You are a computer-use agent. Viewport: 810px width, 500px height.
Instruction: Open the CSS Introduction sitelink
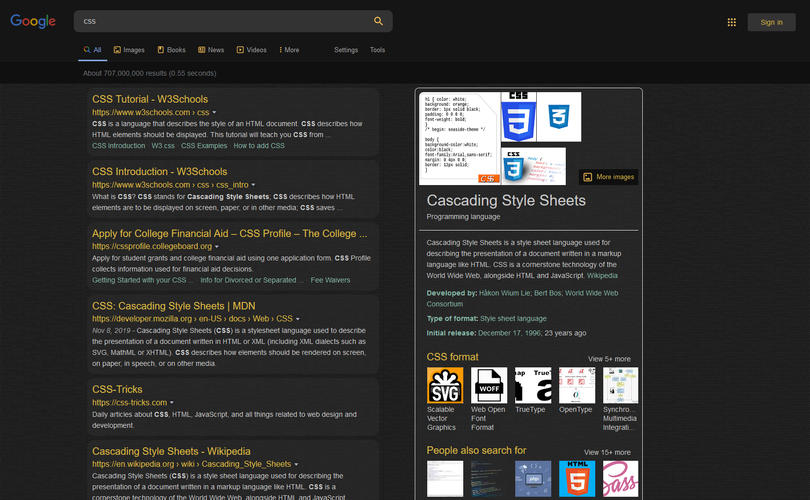coord(118,146)
